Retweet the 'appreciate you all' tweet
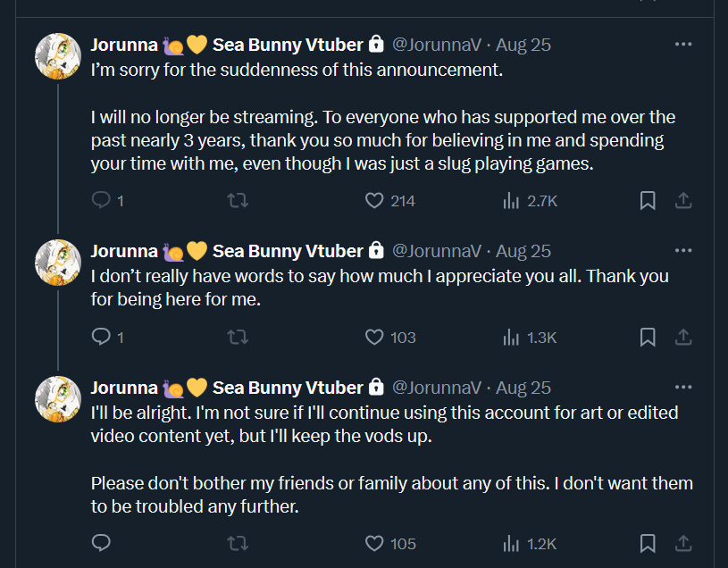 click(238, 337)
